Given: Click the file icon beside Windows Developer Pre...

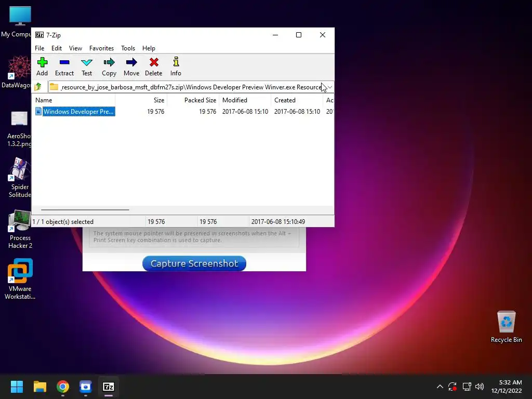Looking at the screenshot, I should click(38, 111).
